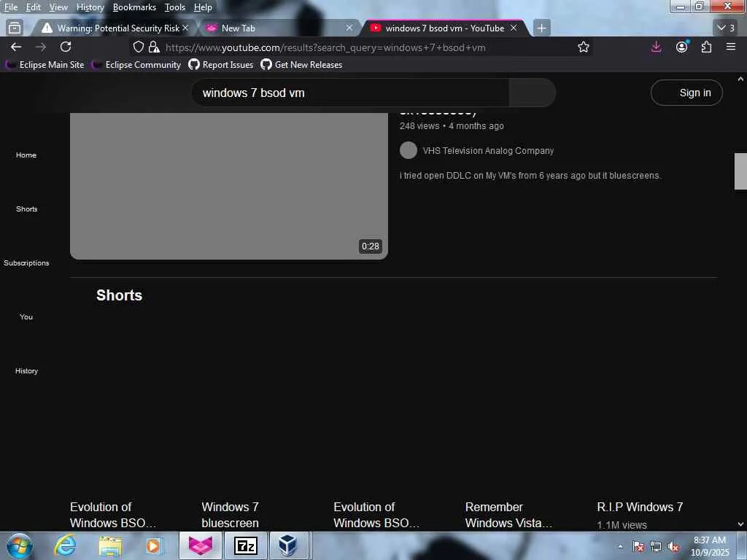Go forward with the forward arrow
Viewport: 747px width, 560px height.
[x=41, y=47]
